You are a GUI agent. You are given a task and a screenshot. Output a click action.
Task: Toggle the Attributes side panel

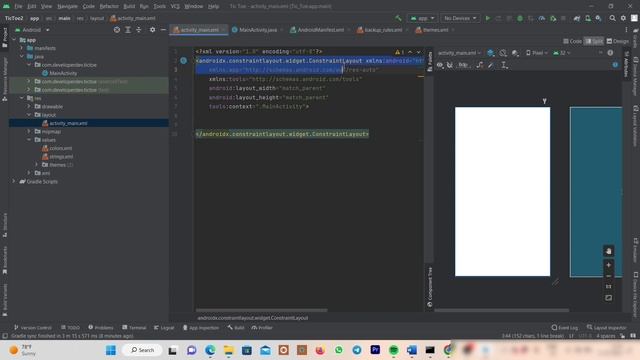coord(626,64)
